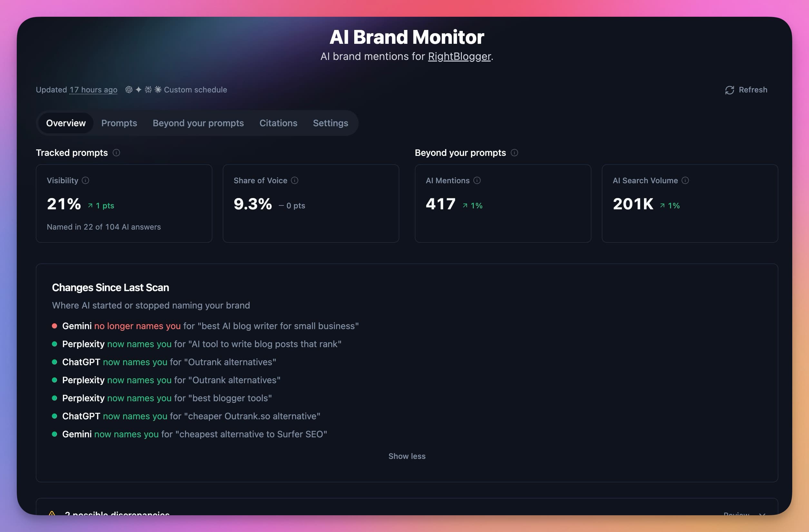Click the ChatGPT logo icon beside Custom schedule

pos(129,90)
